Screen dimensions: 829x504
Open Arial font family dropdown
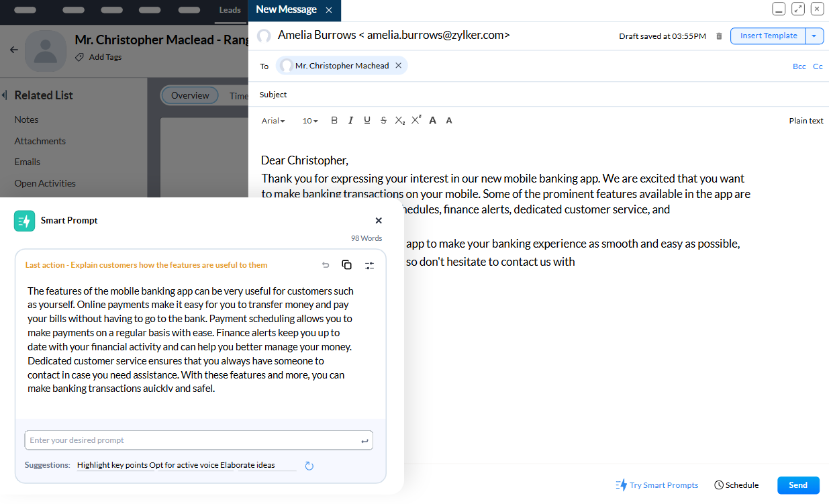273,121
